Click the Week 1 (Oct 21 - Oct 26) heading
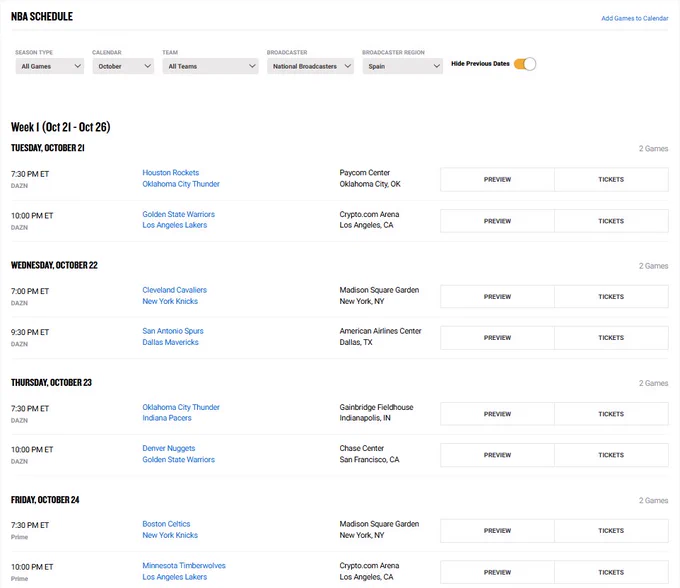 pos(61,127)
